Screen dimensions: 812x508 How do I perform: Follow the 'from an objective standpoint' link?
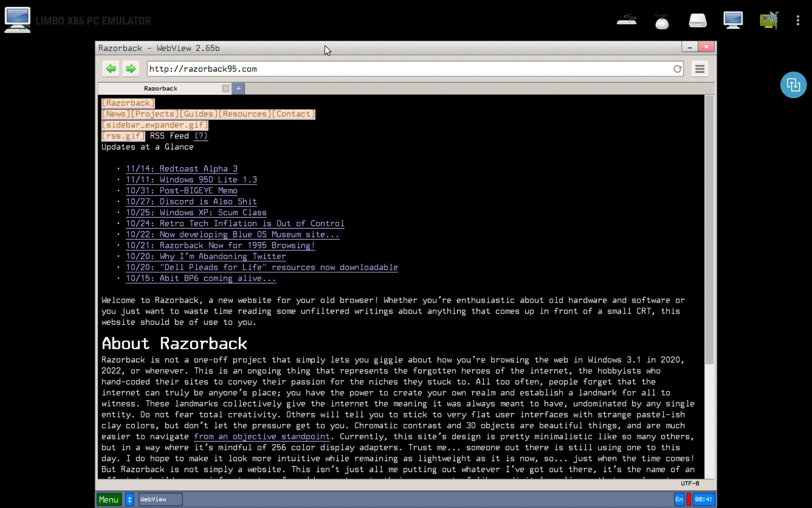pos(262,437)
